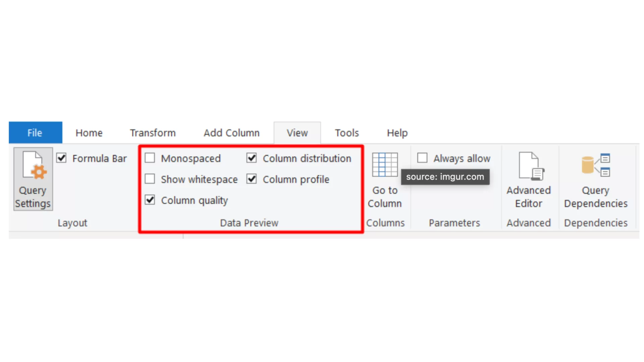
Task: Open the File menu tab
Action: click(35, 133)
